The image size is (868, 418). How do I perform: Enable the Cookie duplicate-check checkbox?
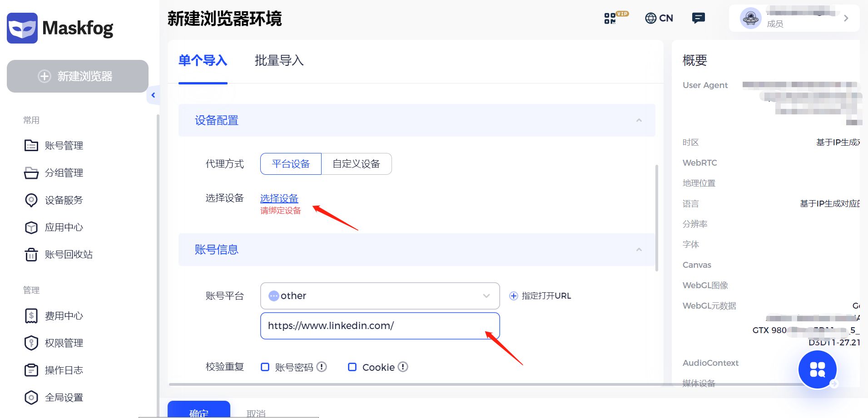click(352, 367)
